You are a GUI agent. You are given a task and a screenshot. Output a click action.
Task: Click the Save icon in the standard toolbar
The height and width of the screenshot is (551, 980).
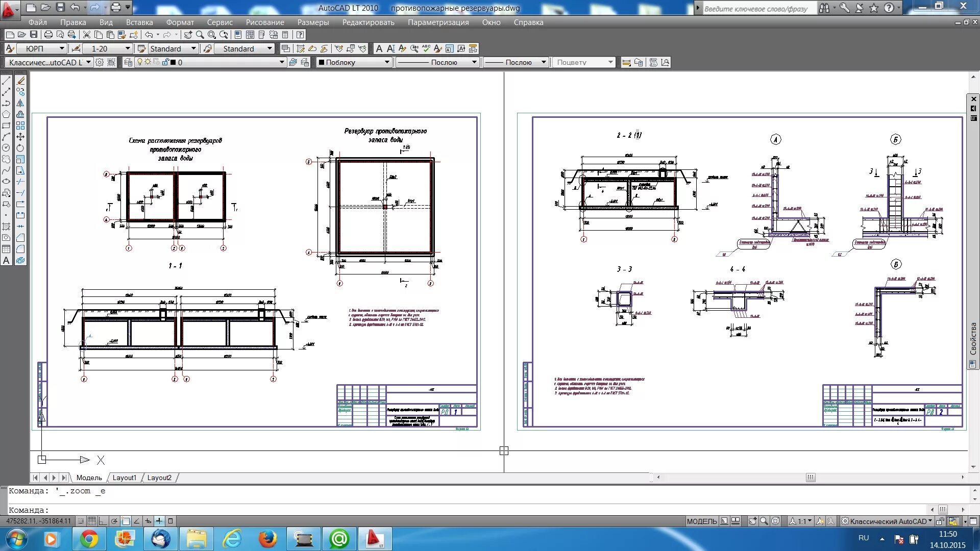(34, 35)
